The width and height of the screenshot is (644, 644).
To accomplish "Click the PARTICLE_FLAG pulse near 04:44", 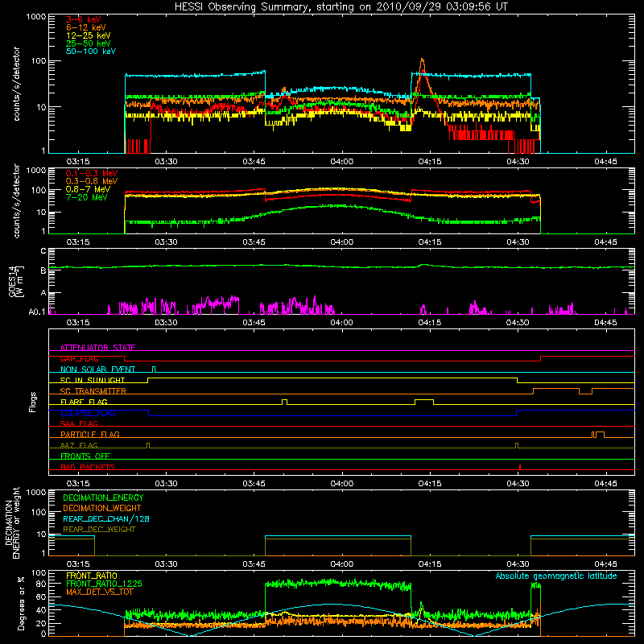I will click(598, 435).
